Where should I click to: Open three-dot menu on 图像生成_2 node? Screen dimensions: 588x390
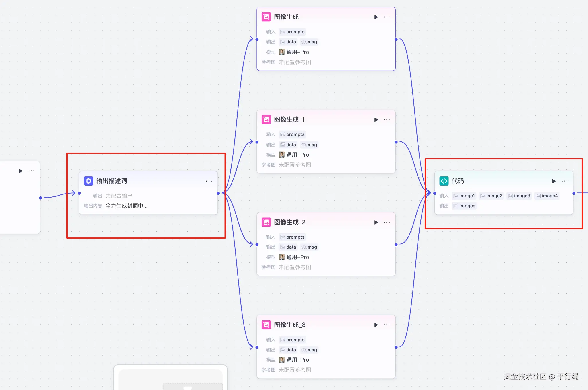click(x=387, y=222)
